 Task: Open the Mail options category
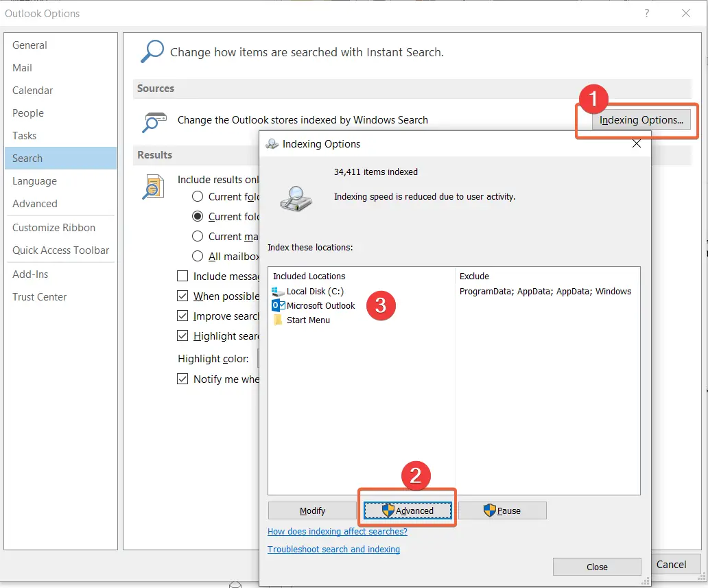coord(60,68)
